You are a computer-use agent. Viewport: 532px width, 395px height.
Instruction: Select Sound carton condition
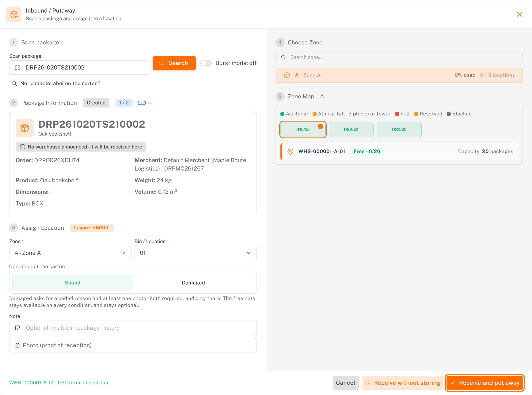[x=72, y=283]
